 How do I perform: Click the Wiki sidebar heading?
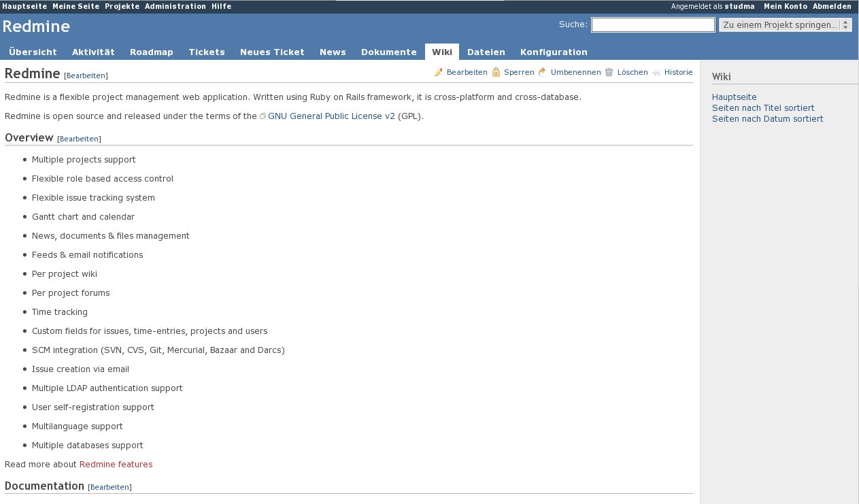click(721, 77)
